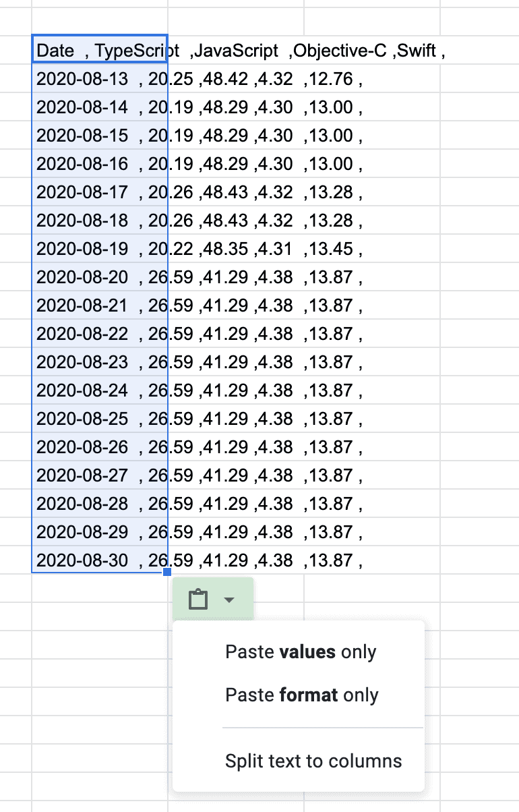Select the cell with 2020-08-13
The height and width of the screenshot is (812, 519).
(100, 79)
